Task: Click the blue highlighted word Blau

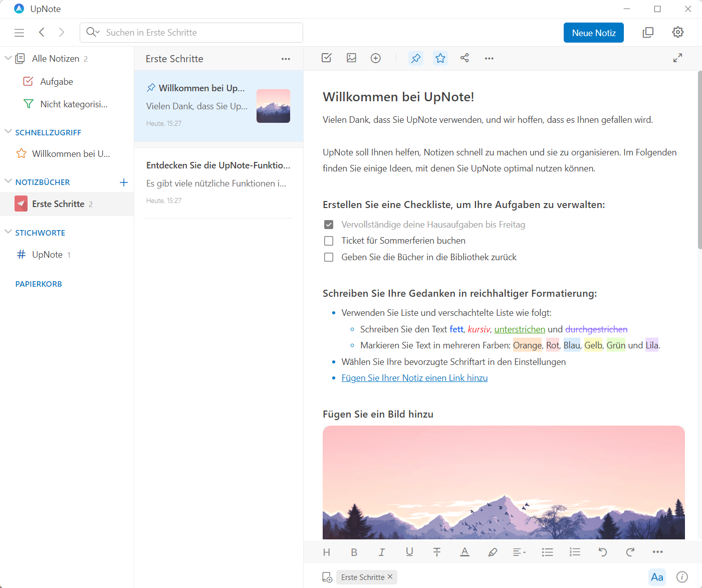Action: [x=572, y=345]
